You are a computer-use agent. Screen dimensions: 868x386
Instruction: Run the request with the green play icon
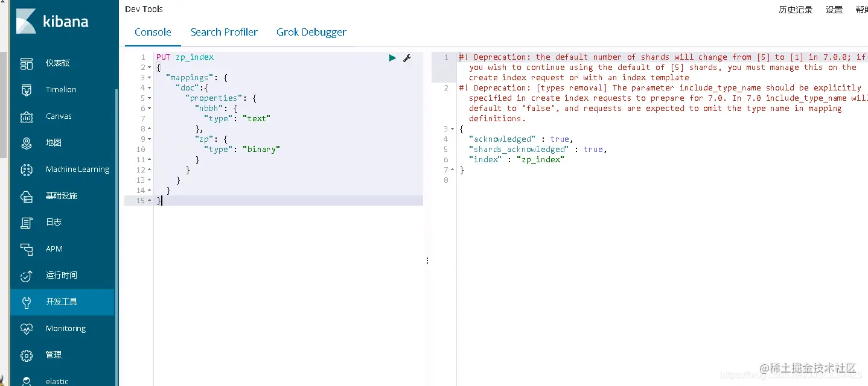392,58
